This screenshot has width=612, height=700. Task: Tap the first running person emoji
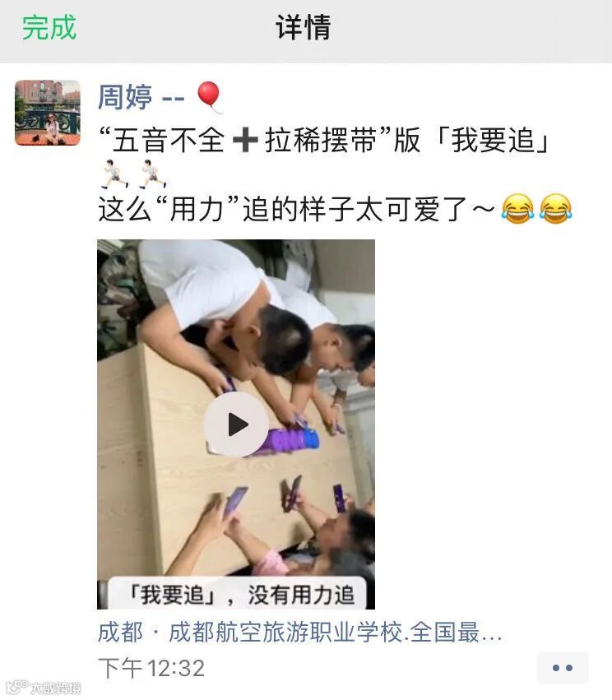coord(114,174)
